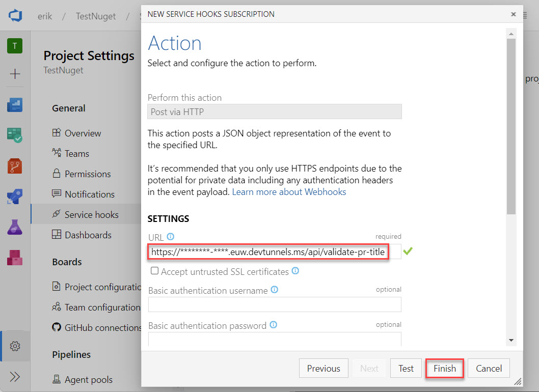Open the Test Plans flask icon
The height and width of the screenshot is (392, 539).
coord(15,227)
